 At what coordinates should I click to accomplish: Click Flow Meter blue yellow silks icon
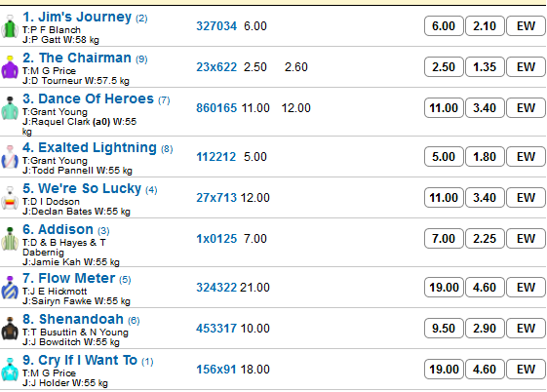[10, 288]
